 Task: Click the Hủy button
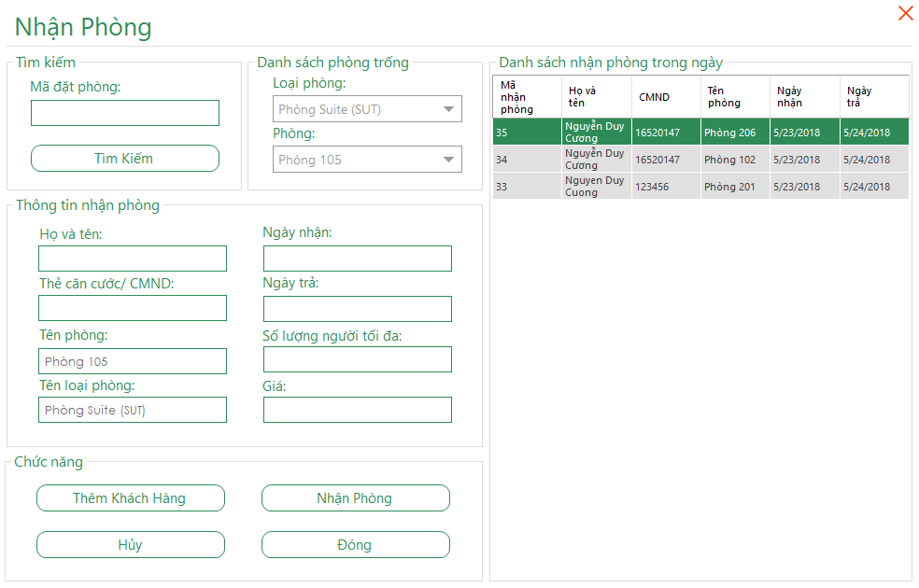click(x=130, y=545)
